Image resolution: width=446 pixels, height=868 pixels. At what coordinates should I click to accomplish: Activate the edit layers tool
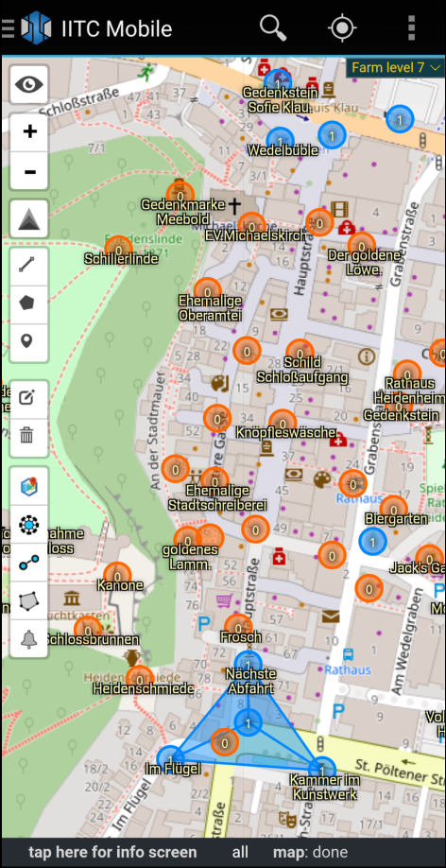tap(26, 398)
